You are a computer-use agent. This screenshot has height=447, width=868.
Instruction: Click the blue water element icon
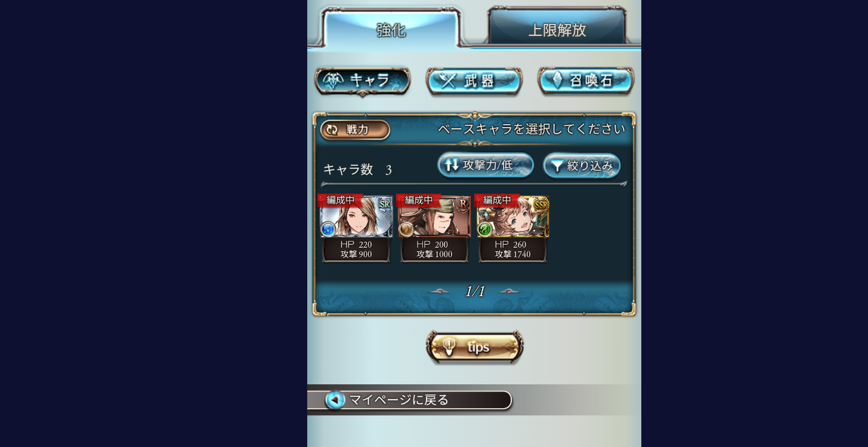click(x=328, y=229)
